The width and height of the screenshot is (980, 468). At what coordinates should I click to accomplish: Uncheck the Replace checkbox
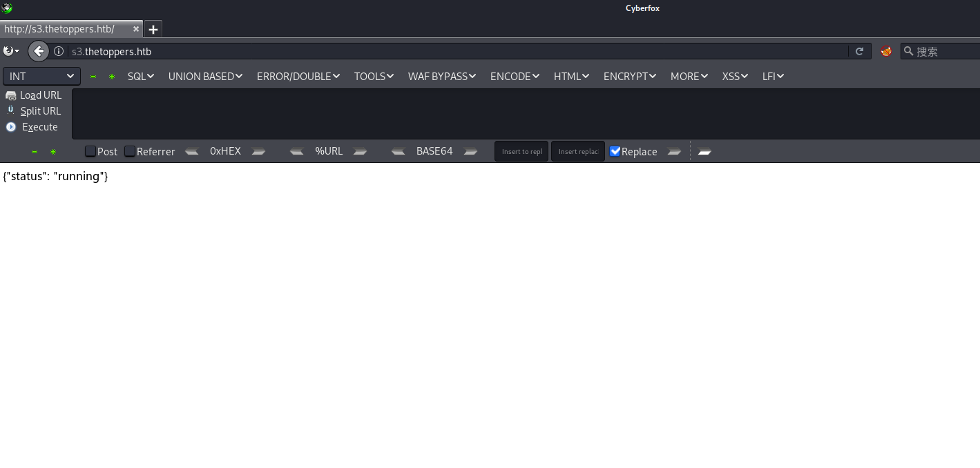pos(615,151)
